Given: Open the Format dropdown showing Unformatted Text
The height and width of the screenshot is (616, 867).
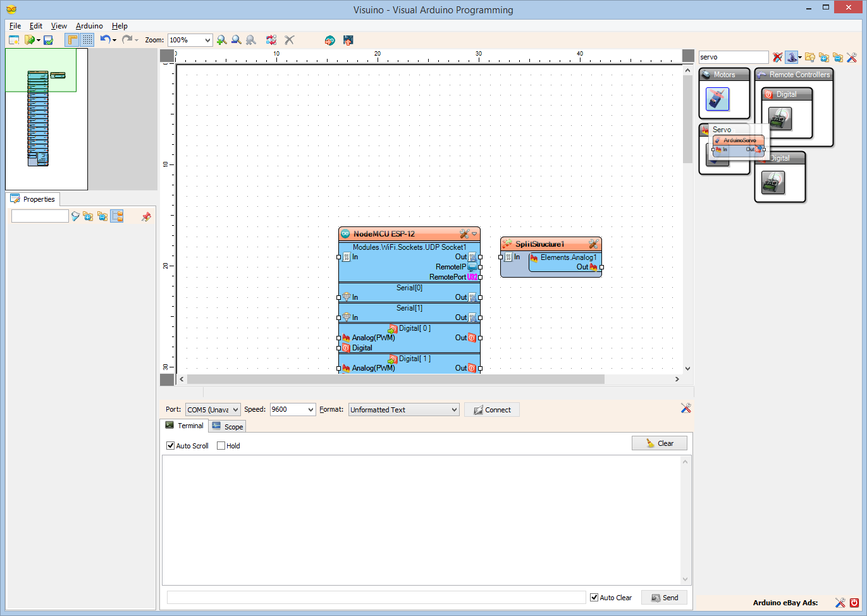Looking at the screenshot, I should pos(403,409).
